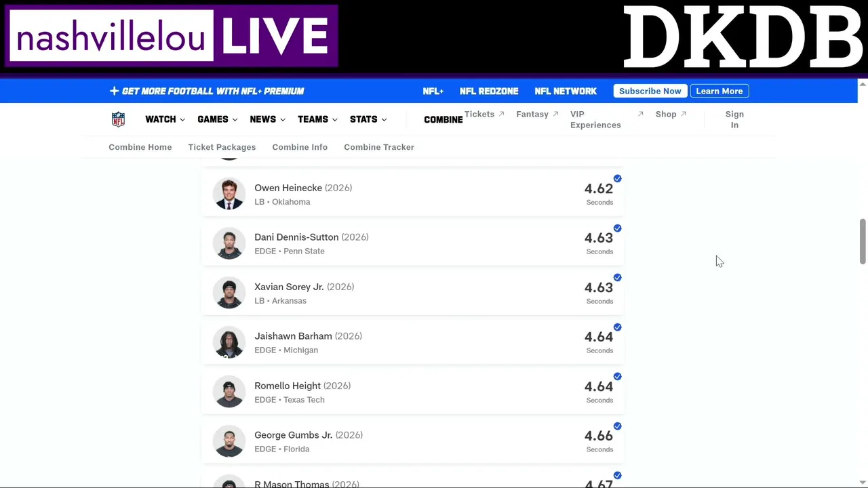Open Jaishawn Barham's player headshot

tap(229, 342)
